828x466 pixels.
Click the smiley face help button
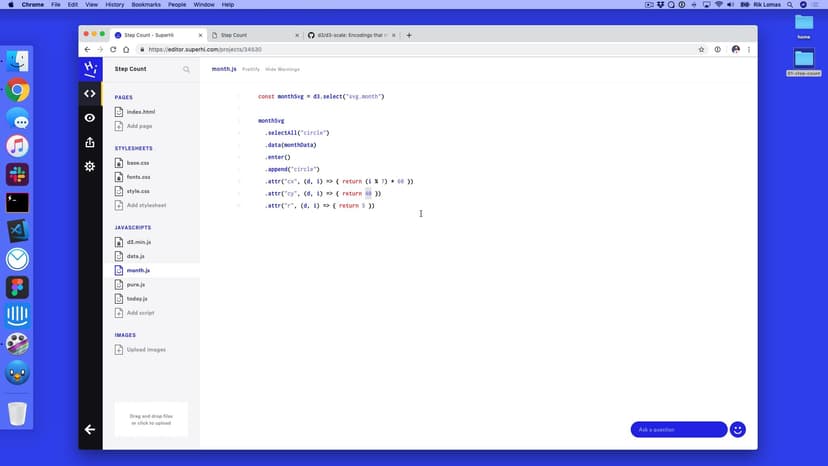738,429
